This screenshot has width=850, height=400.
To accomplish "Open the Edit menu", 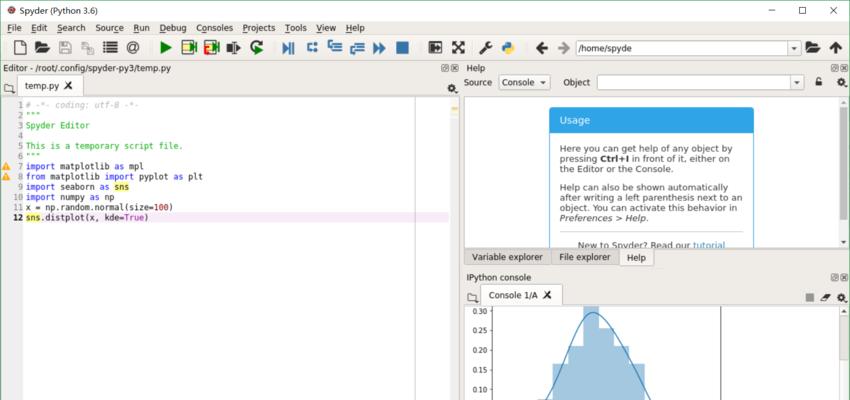I will [39, 28].
